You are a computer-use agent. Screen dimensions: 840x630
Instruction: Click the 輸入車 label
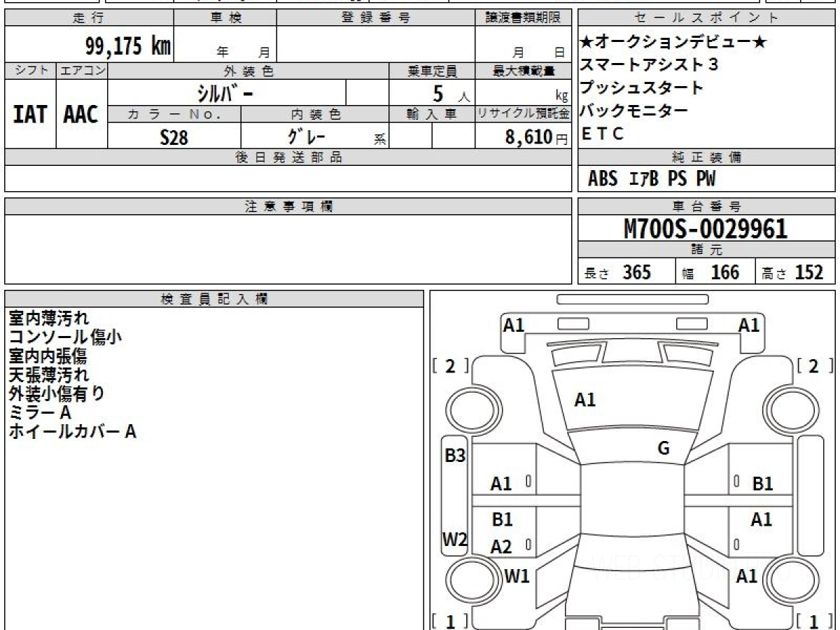coord(432,114)
